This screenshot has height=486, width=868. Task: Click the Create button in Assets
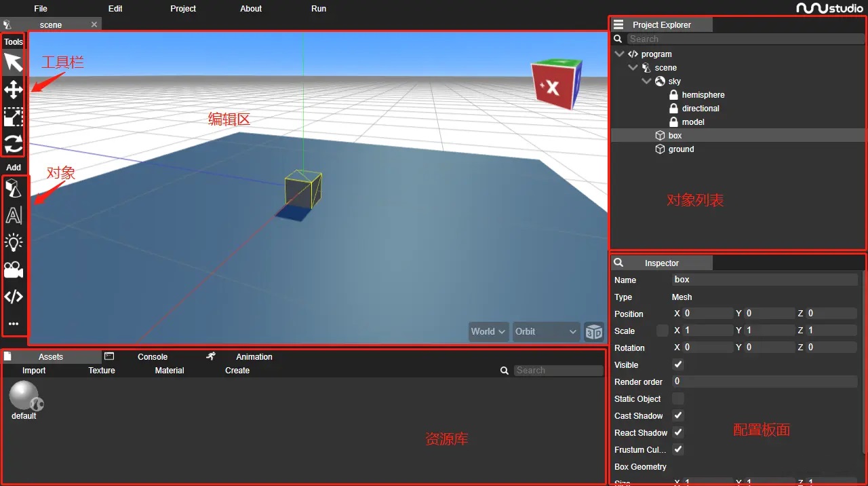click(x=237, y=371)
